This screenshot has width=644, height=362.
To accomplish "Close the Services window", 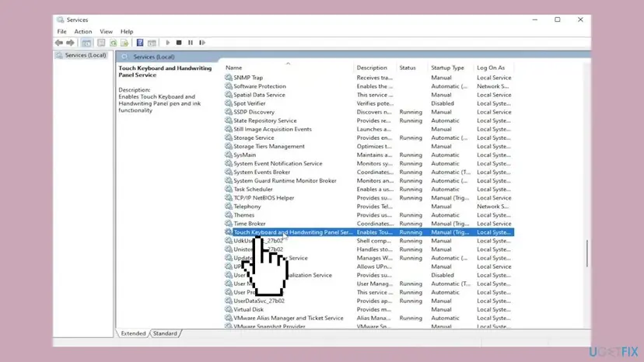I will [x=580, y=19].
